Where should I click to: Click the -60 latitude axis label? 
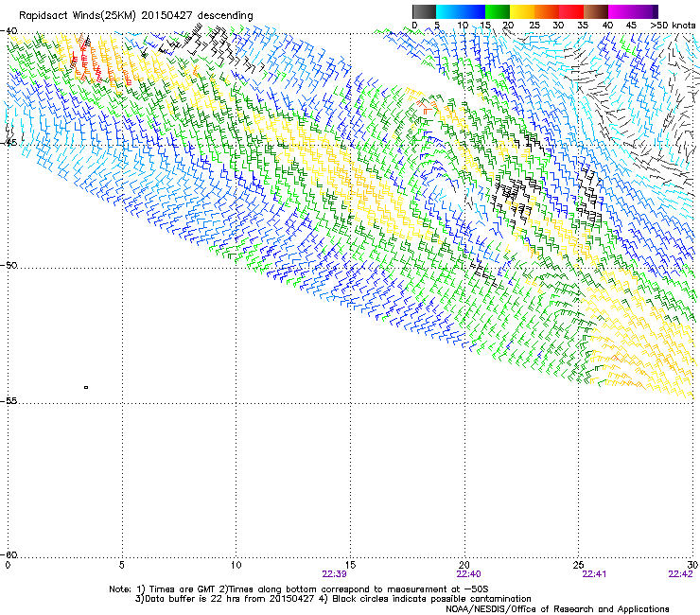(9, 554)
